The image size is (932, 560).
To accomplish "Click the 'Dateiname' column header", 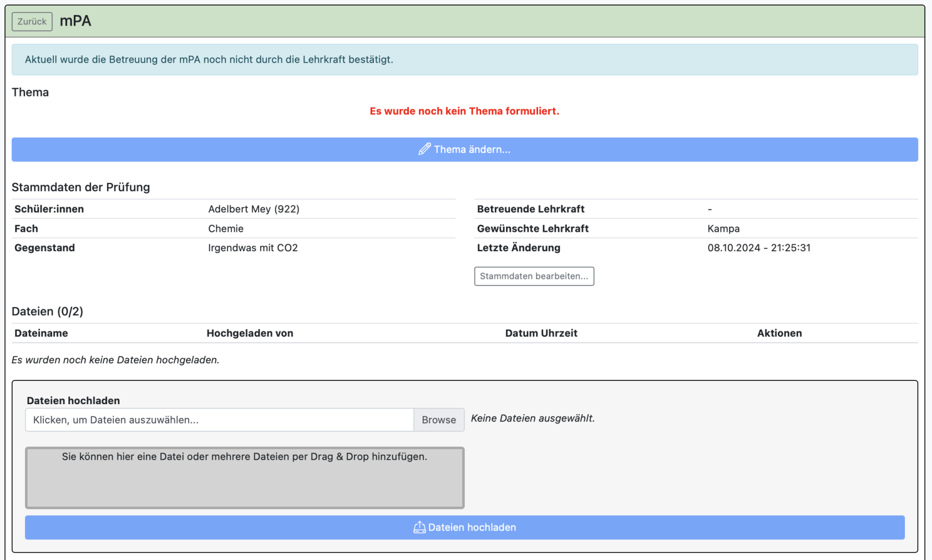I will point(41,333).
